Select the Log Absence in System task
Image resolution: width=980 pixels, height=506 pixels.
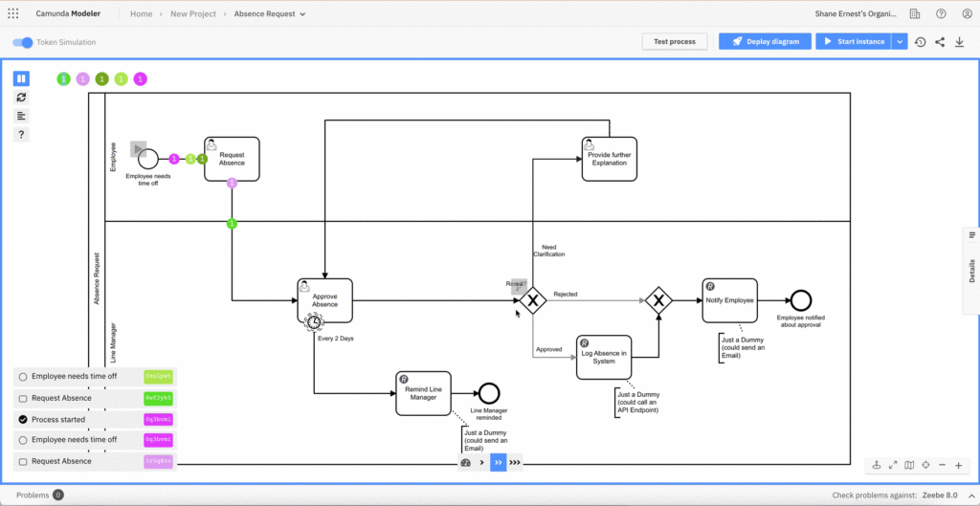604,357
